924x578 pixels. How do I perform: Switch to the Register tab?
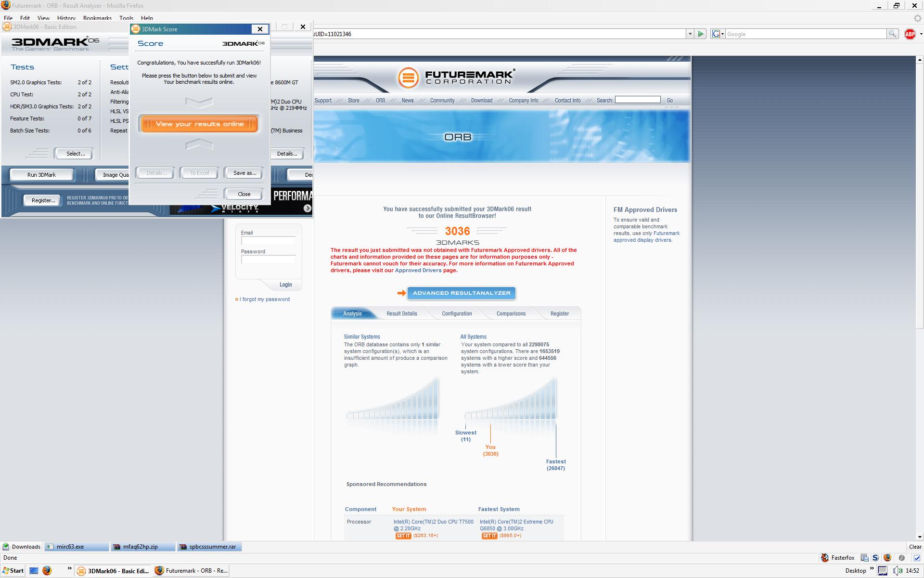559,313
